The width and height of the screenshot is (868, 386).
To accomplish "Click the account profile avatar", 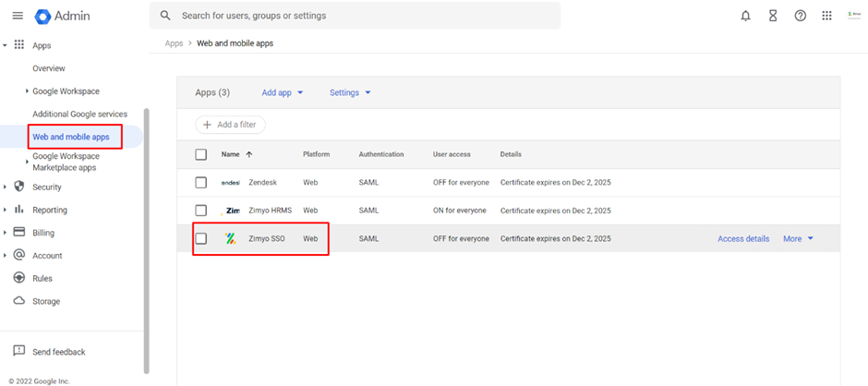I will (x=853, y=16).
